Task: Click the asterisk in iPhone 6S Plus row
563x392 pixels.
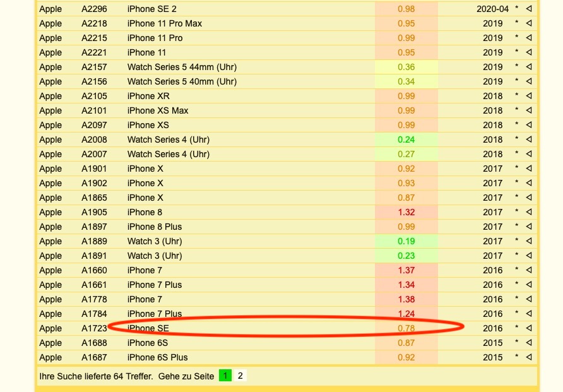Action: pos(517,356)
